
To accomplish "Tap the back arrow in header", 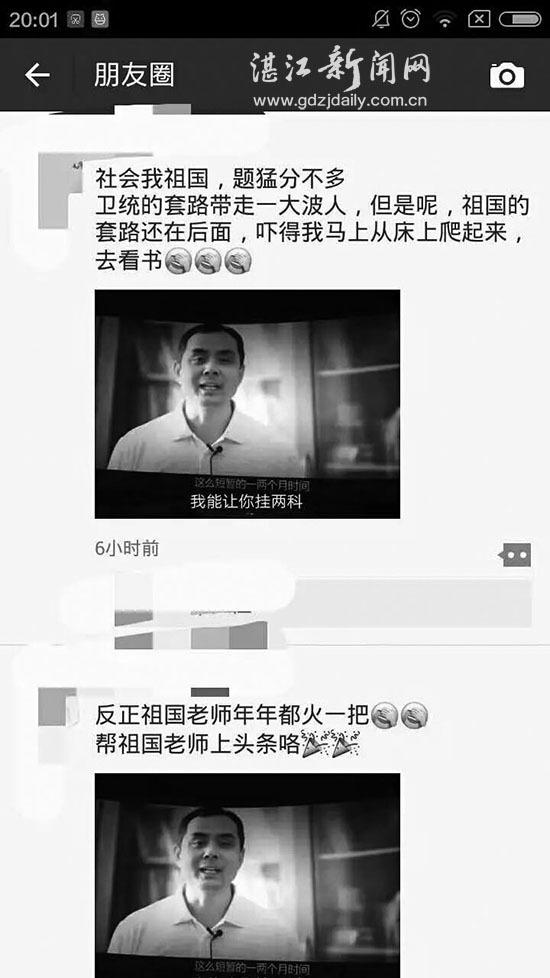I will click(x=37, y=75).
